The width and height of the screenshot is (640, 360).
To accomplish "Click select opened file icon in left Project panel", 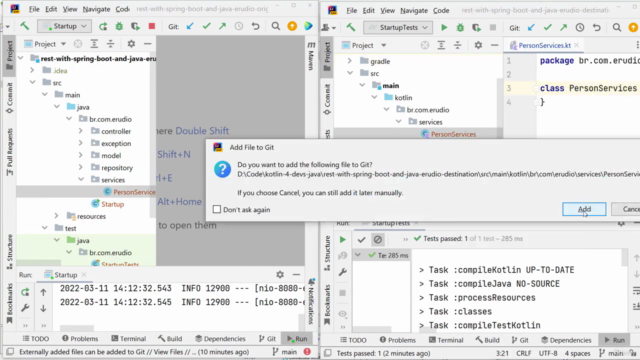I will (x=78, y=44).
